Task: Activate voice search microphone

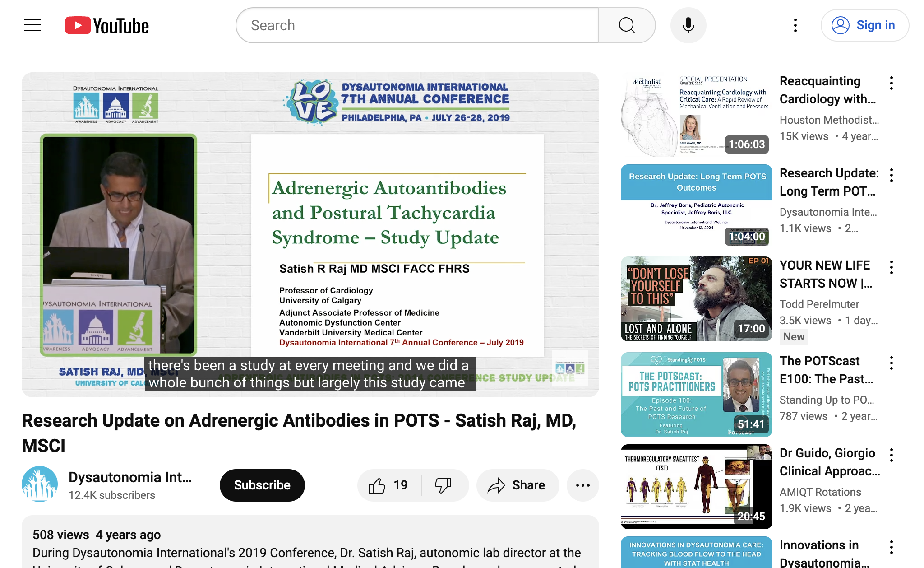Action: [688, 25]
